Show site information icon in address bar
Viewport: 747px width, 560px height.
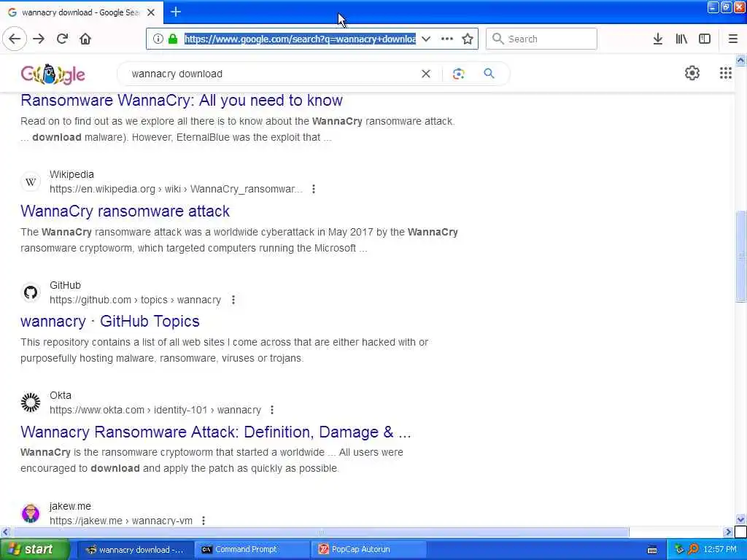point(158,39)
